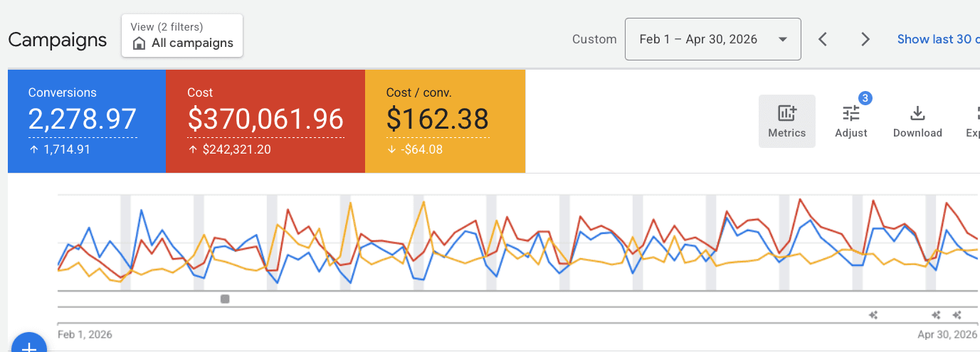
Task: Click the conversions value 2,278.97
Action: tap(83, 118)
